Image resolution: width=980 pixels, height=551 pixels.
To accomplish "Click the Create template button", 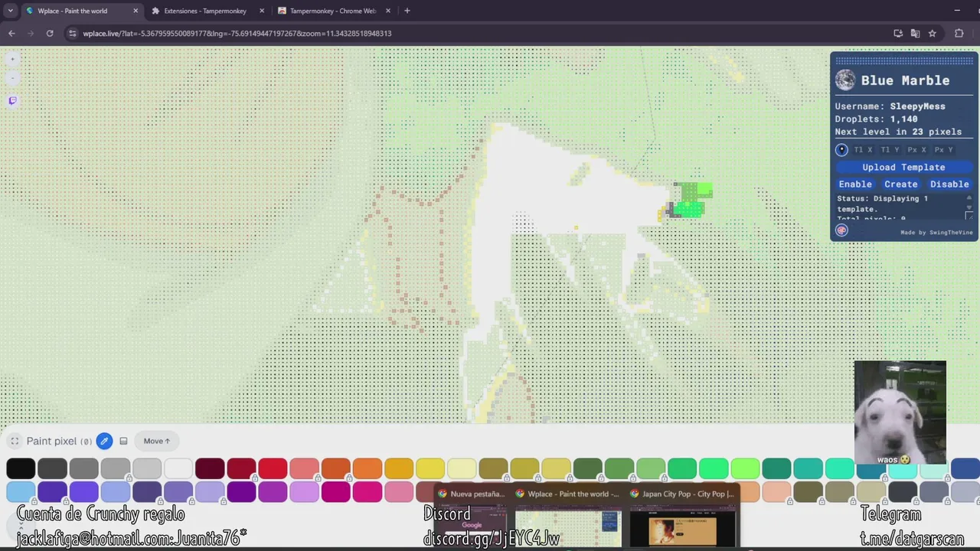I will tap(901, 184).
